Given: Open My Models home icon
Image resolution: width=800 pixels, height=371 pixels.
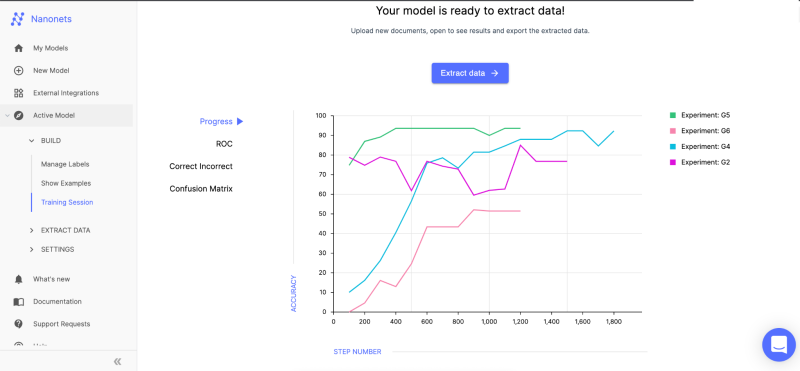Looking at the screenshot, I should pyautogui.click(x=18, y=48).
